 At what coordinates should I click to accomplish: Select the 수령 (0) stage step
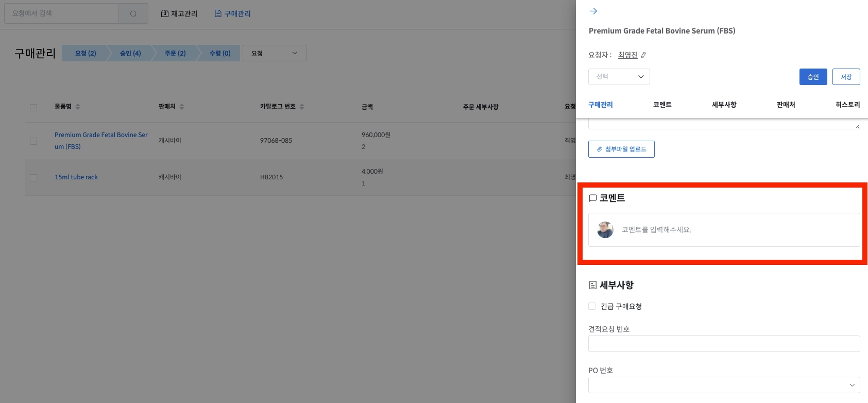coord(220,53)
